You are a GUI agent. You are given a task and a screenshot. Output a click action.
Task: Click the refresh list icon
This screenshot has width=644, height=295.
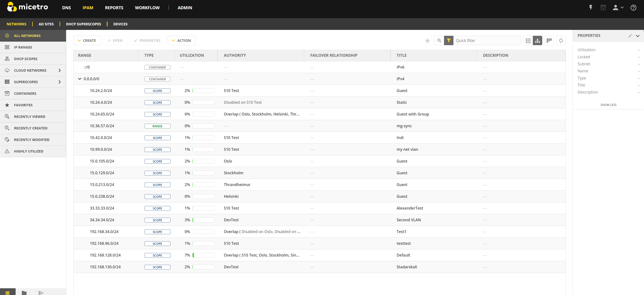point(561,40)
